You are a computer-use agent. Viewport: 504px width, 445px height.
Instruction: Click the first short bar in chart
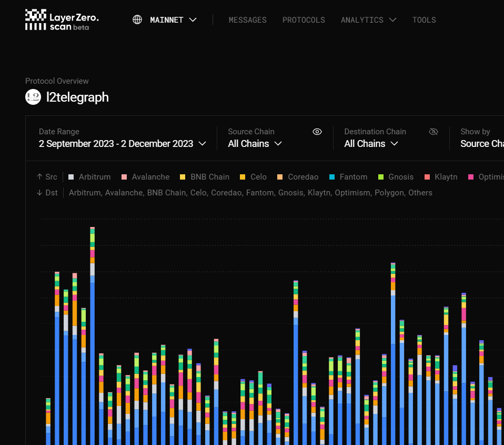pyautogui.click(x=48, y=421)
